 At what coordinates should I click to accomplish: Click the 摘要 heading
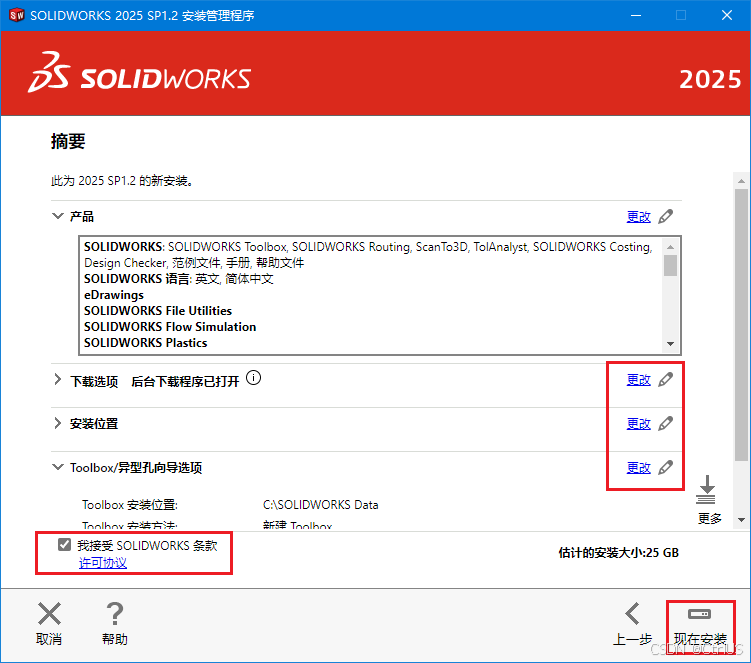point(68,141)
